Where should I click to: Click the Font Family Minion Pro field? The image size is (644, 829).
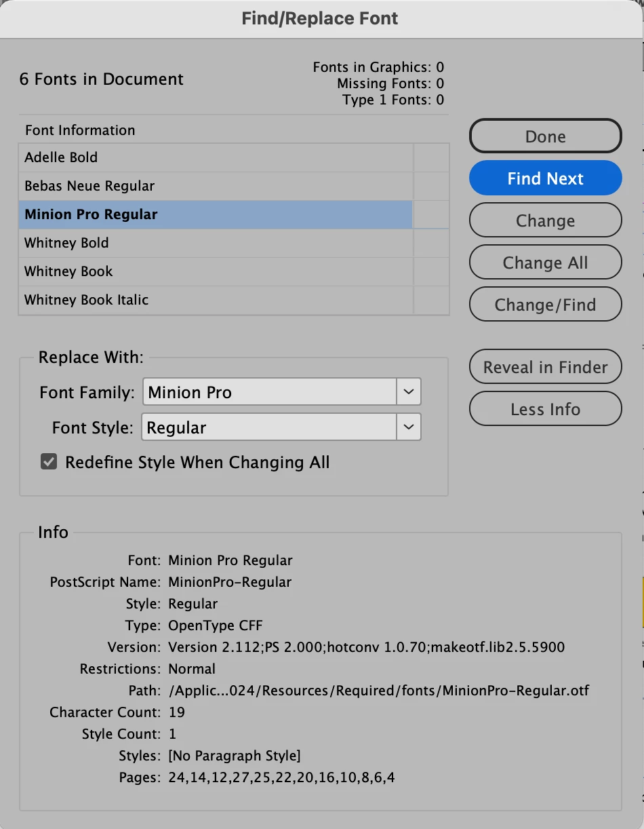point(270,392)
